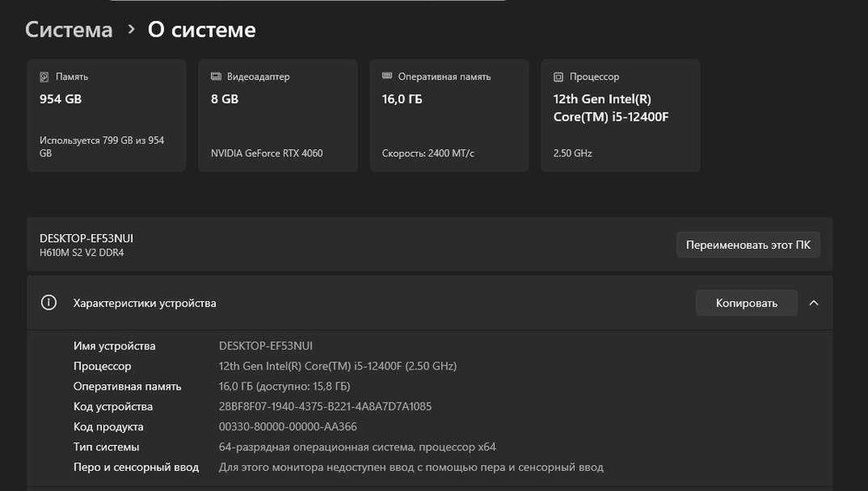Select '16,0 ГБ (доступно: 15,8 ГБ)' value
Image resolution: width=868 pixels, height=491 pixels.
(285, 386)
